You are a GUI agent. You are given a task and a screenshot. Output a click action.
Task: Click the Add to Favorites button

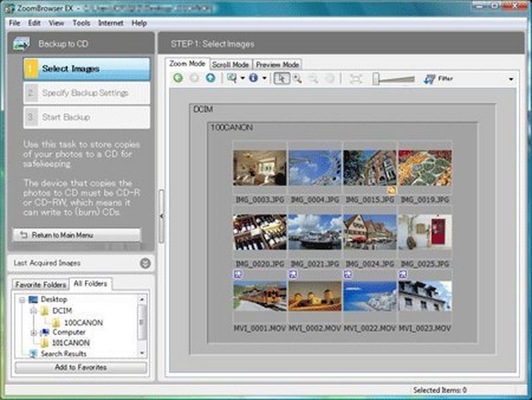pyautogui.click(x=80, y=367)
